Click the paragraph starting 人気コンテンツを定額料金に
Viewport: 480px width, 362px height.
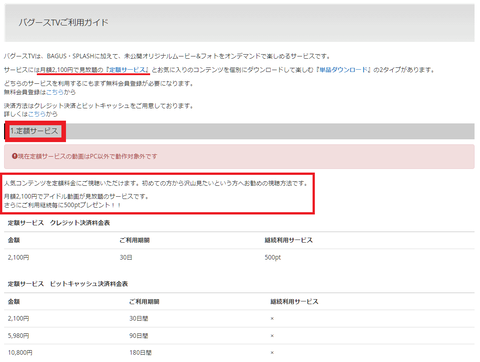click(x=156, y=183)
